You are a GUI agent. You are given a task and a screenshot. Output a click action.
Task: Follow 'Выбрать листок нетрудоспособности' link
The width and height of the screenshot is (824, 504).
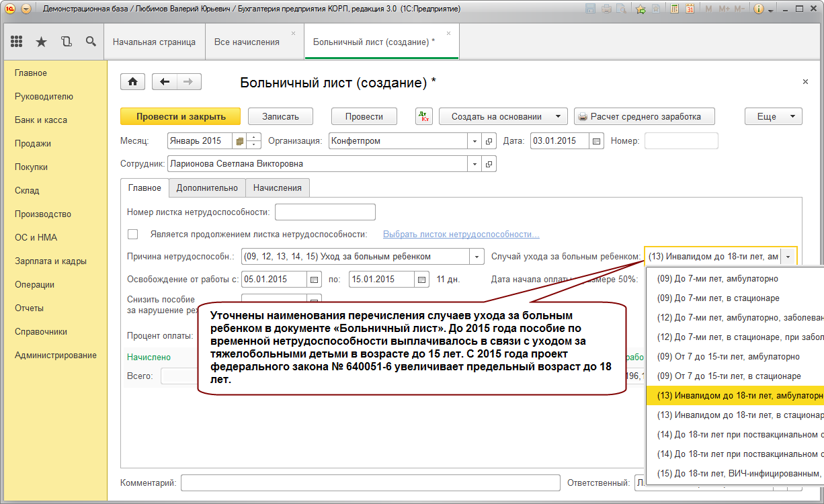point(461,234)
